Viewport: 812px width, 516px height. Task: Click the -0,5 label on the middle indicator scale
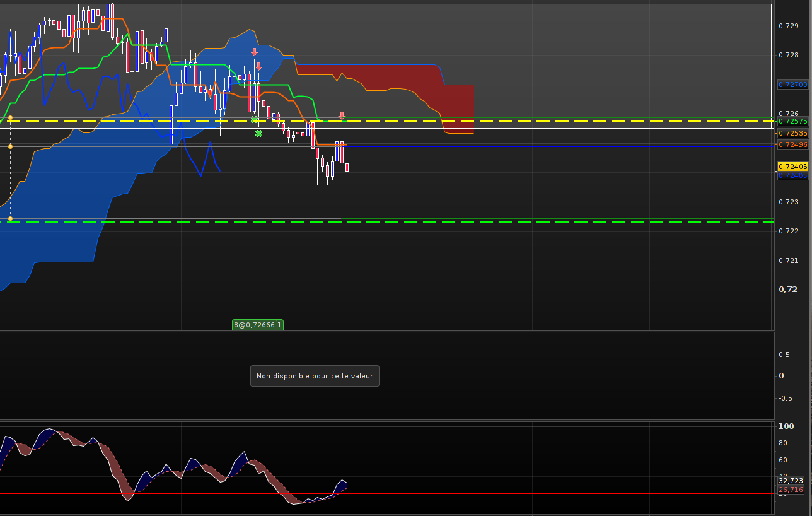pyautogui.click(x=786, y=398)
